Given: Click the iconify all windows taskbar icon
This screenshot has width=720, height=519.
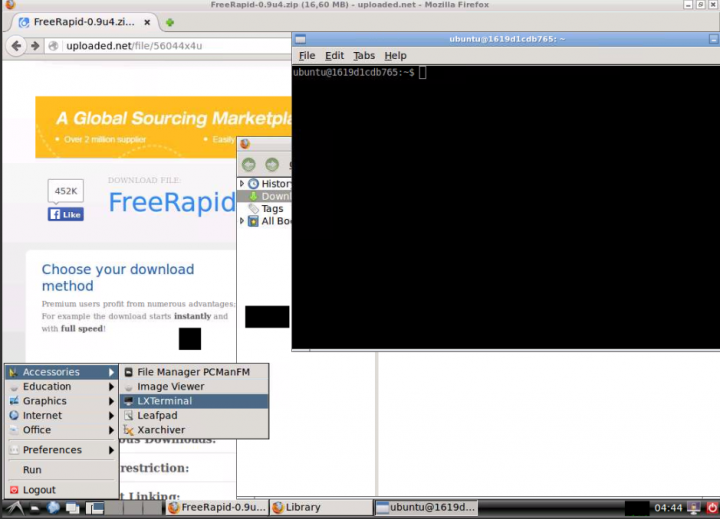Looking at the screenshot, I should coord(73,508).
